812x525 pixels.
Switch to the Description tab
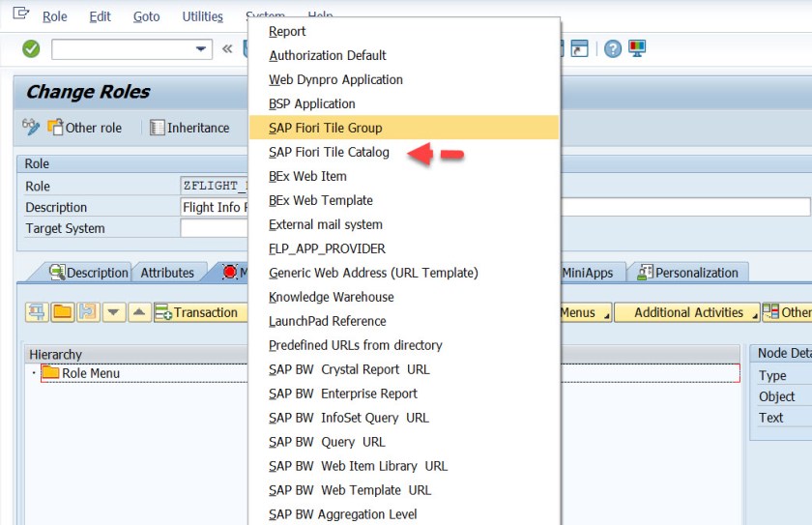pyautogui.click(x=88, y=273)
